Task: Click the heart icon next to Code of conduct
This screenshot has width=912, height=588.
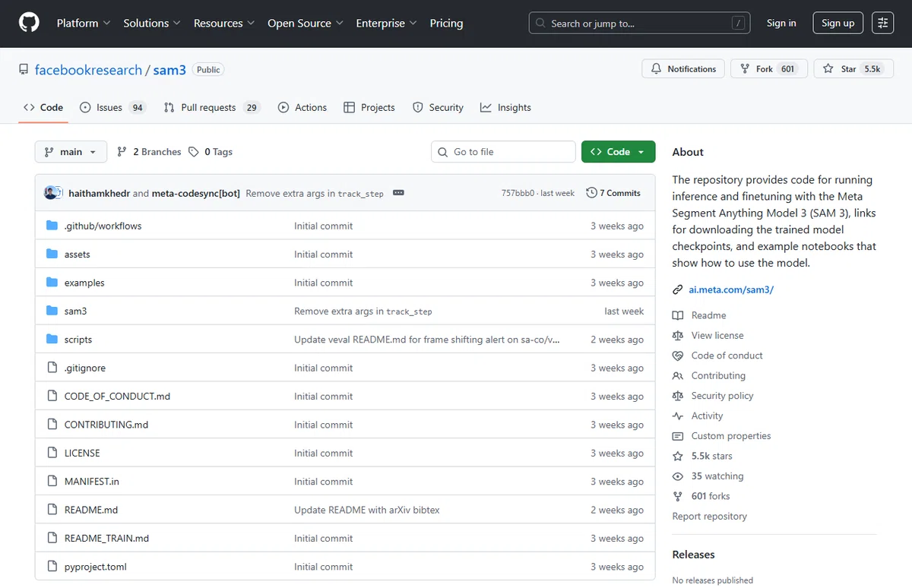Action: pos(678,356)
